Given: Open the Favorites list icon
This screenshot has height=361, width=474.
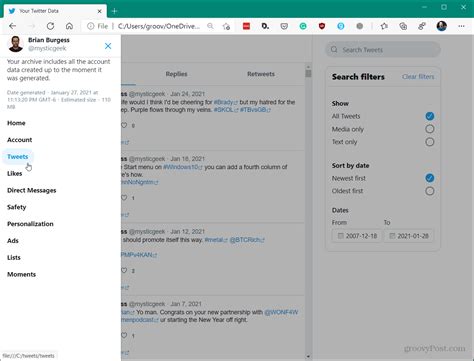Looking at the screenshot, I should point(384,26).
